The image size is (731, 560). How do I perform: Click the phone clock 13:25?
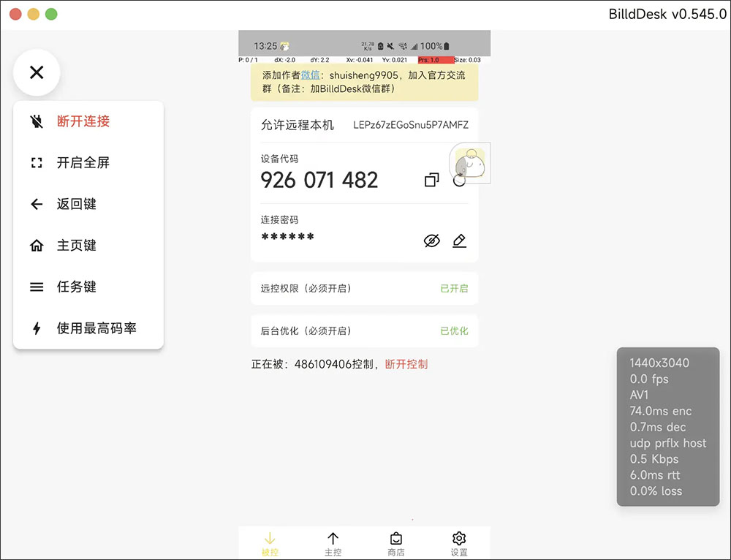[266, 46]
